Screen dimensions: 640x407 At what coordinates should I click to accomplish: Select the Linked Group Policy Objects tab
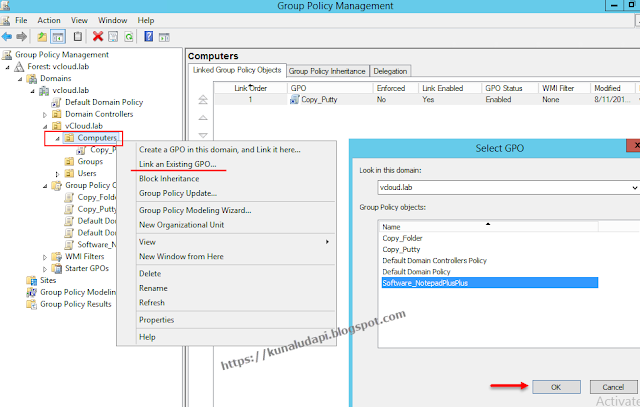coord(237,70)
